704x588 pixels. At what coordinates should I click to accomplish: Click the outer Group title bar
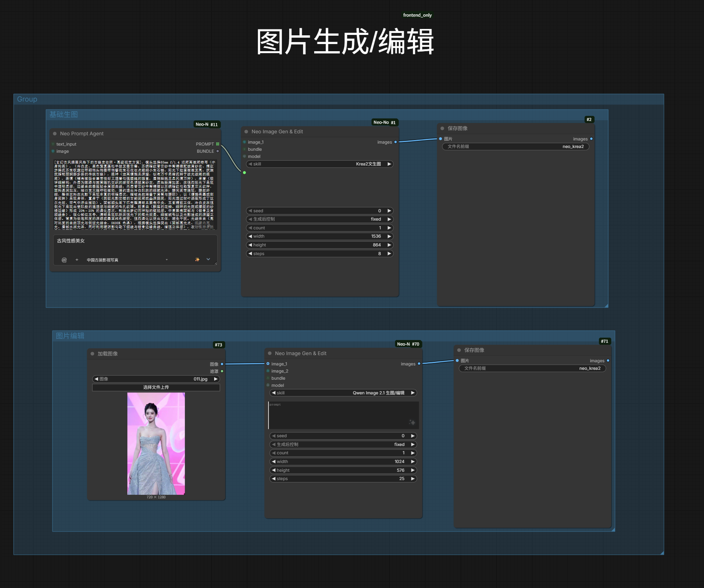tap(339, 99)
